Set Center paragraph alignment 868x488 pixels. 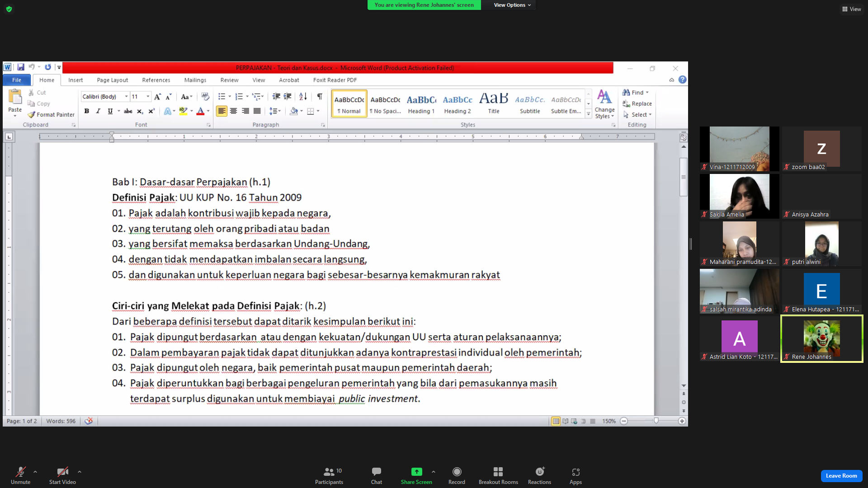pos(233,111)
